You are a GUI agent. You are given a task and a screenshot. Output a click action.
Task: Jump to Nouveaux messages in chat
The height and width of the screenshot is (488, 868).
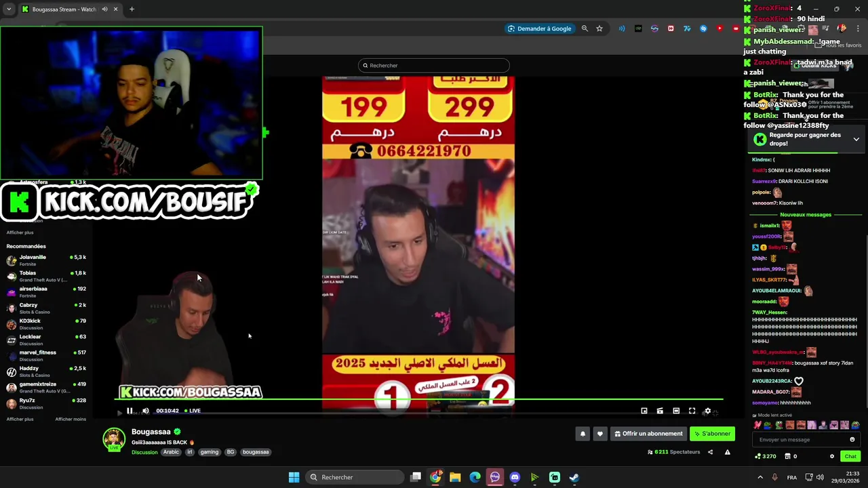click(x=806, y=215)
